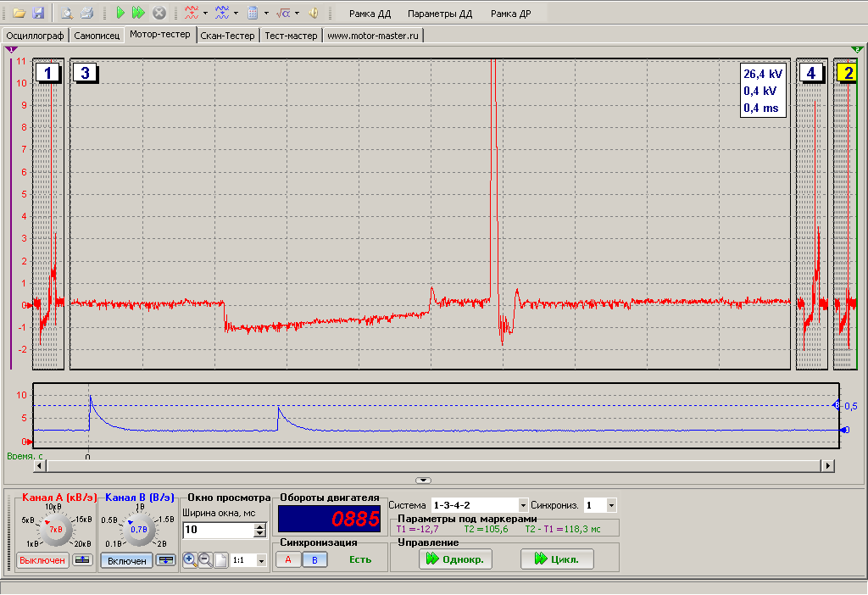868x595 pixels.
Task: Open the Система 1-3-4-2 dropdown
Action: 522,505
